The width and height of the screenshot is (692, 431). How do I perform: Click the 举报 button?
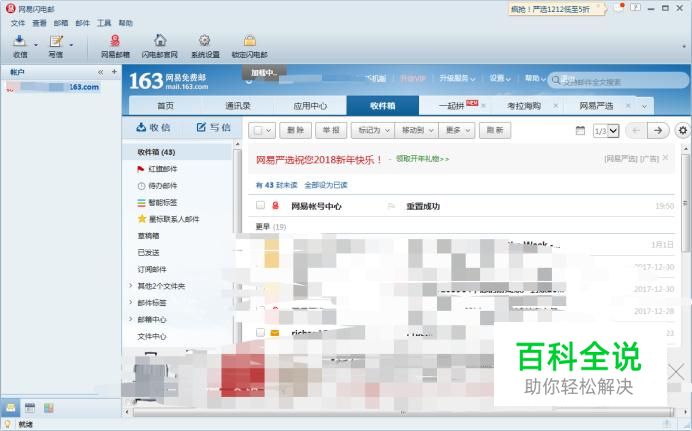click(331, 131)
